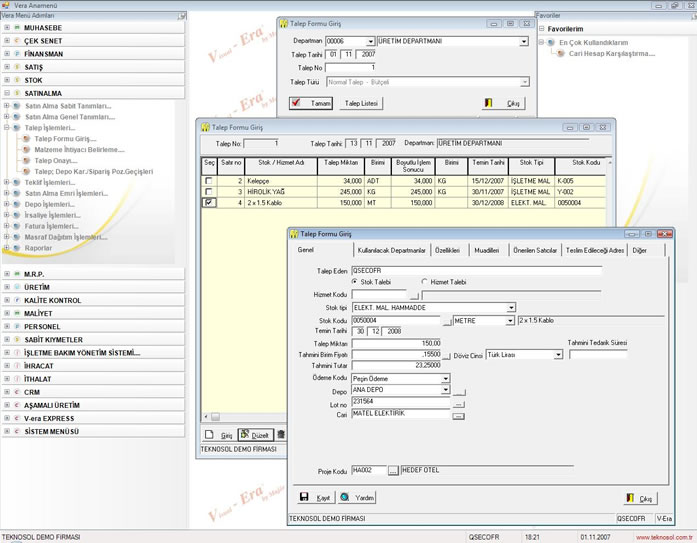Click the Talep Formu Giriş tree icon
This screenshot has width=697, height=543.
[26, 139]
